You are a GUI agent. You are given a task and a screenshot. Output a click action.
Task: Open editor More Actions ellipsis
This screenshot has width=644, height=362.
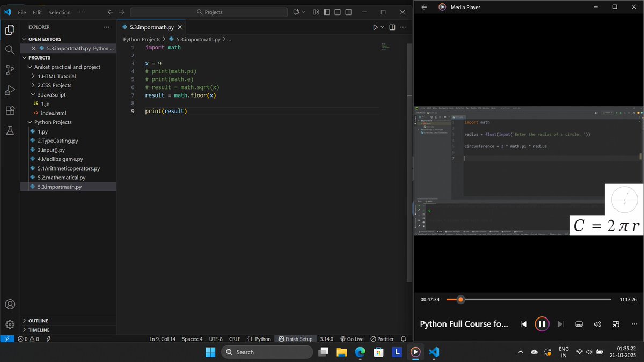(x=403, y=27)
